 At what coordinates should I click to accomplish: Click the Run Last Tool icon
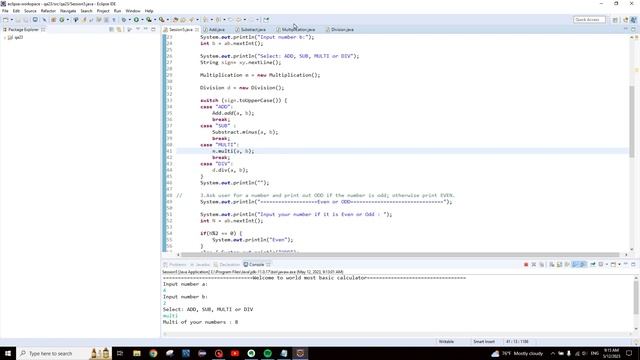click(x=162, y=20)
